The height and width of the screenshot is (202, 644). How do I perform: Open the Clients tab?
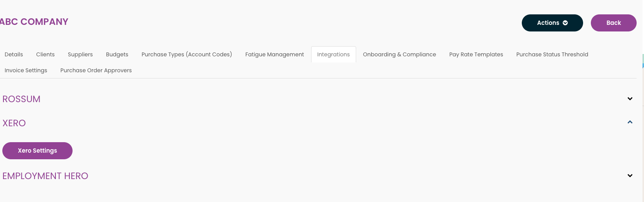point(45,54)
